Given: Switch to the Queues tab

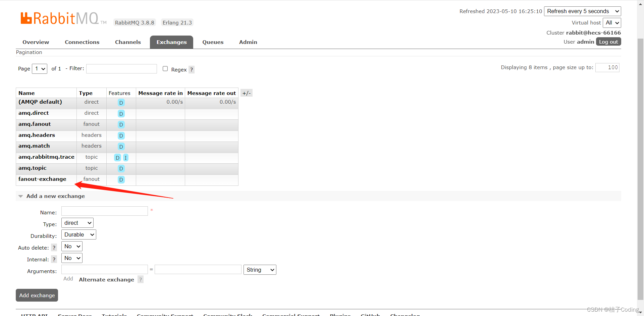Looking at the screenshot, I should coord(213,42).
